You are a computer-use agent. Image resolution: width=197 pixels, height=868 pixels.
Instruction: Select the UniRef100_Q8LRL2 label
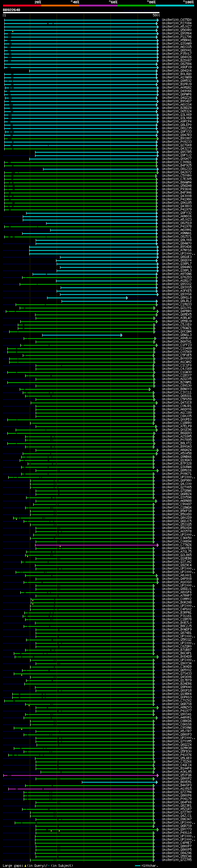tap(177, 301)
